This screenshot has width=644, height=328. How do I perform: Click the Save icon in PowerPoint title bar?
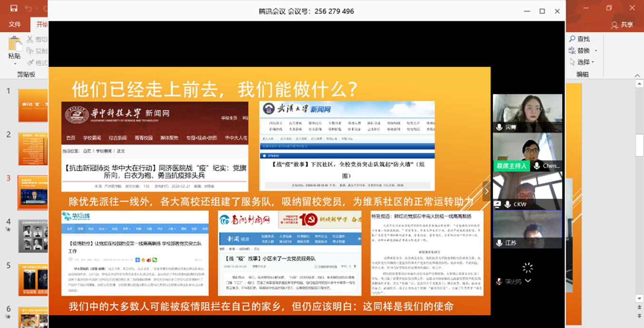[13, 8]
